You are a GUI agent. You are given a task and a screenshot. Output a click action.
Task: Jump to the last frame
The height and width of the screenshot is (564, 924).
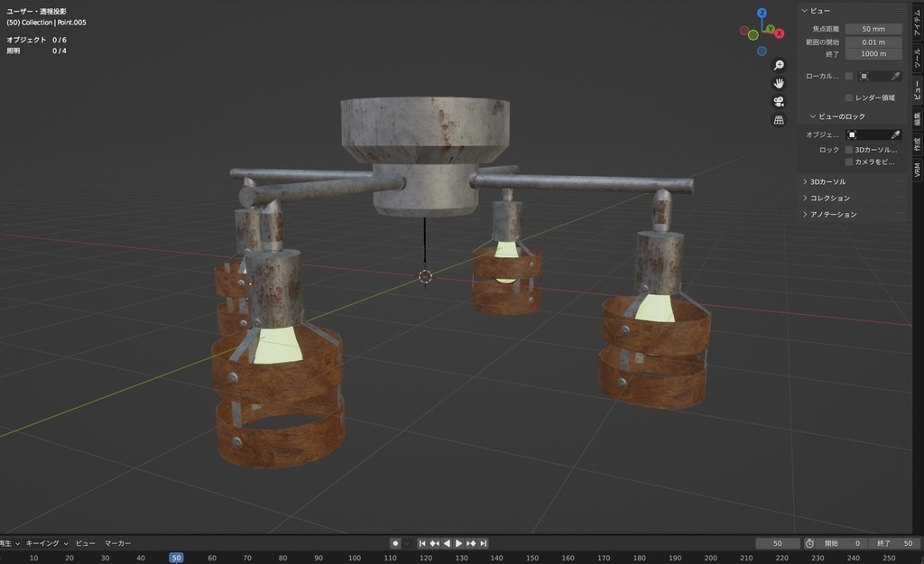pyautogui.click(x=484, y=543)
